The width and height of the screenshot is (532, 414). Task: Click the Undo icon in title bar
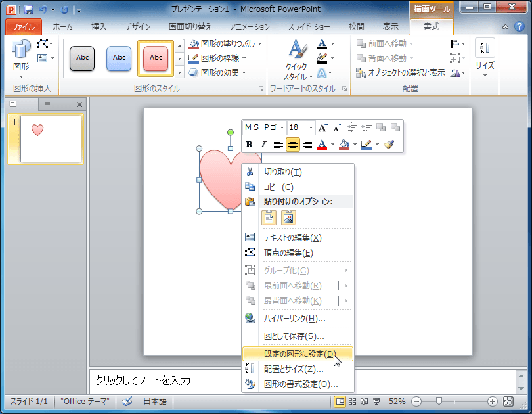[x=43, y=9]
